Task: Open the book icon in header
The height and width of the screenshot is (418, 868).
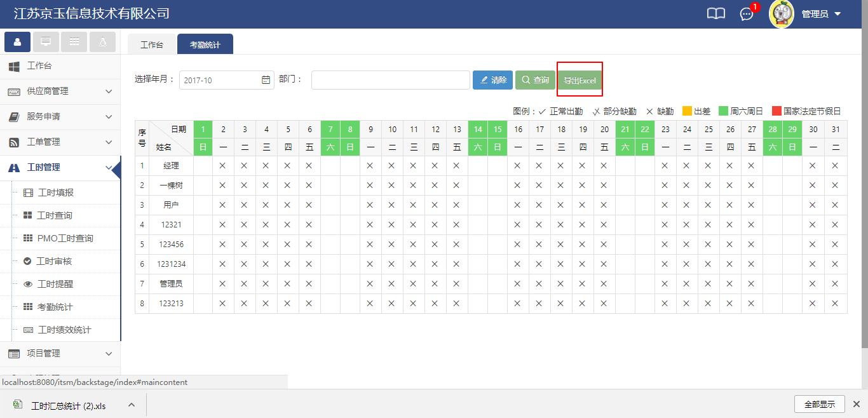Action: pos(715,14)
